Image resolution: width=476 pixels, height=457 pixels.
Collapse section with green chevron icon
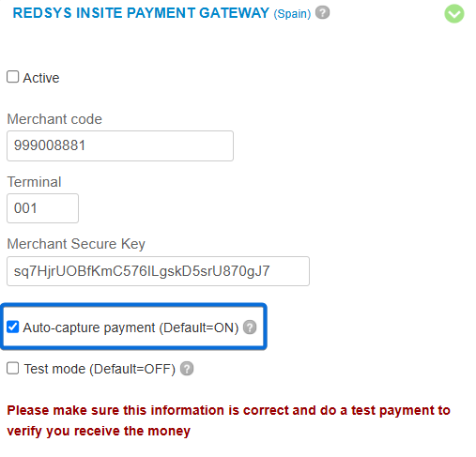tap(454, 14)
